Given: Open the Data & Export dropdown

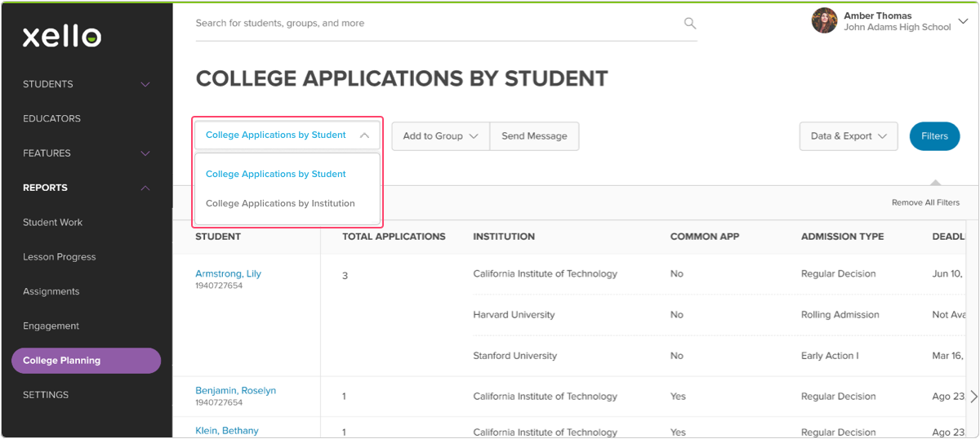Looking at the screenshot, I should click(x=849, y=136).
